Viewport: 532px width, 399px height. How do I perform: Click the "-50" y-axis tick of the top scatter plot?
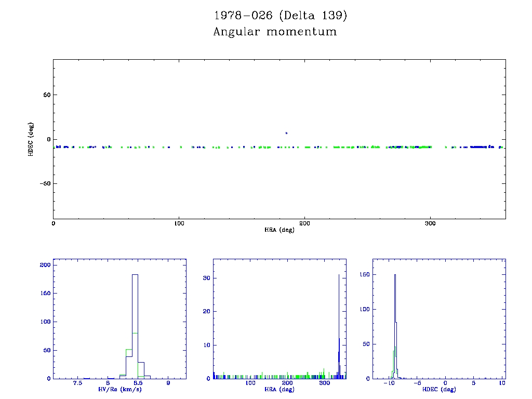45,183
